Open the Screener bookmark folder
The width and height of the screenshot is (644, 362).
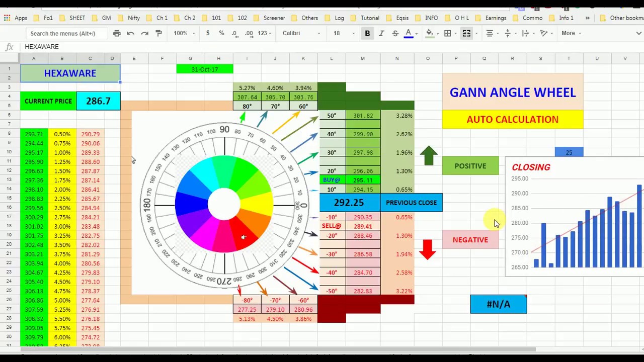click(x=269, y=18)
